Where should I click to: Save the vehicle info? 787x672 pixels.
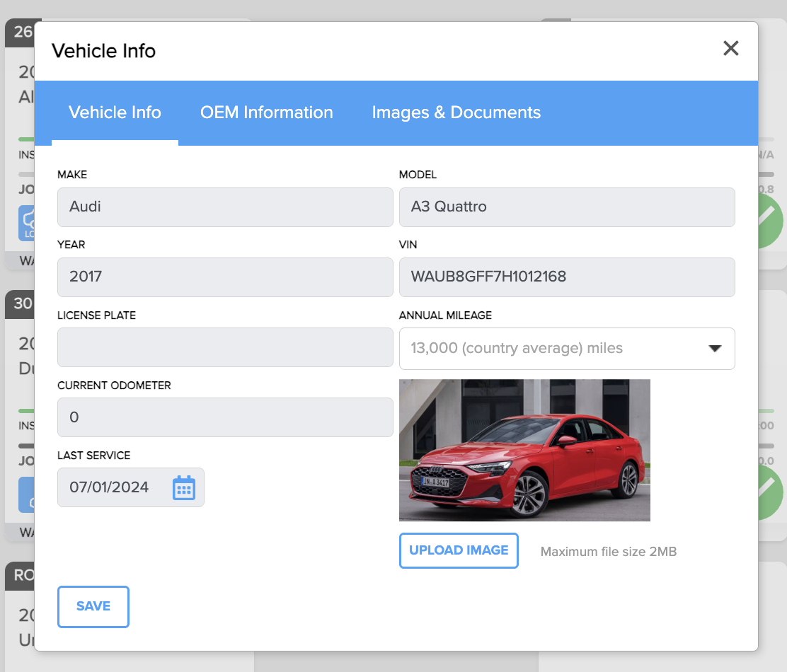point(93,606)
